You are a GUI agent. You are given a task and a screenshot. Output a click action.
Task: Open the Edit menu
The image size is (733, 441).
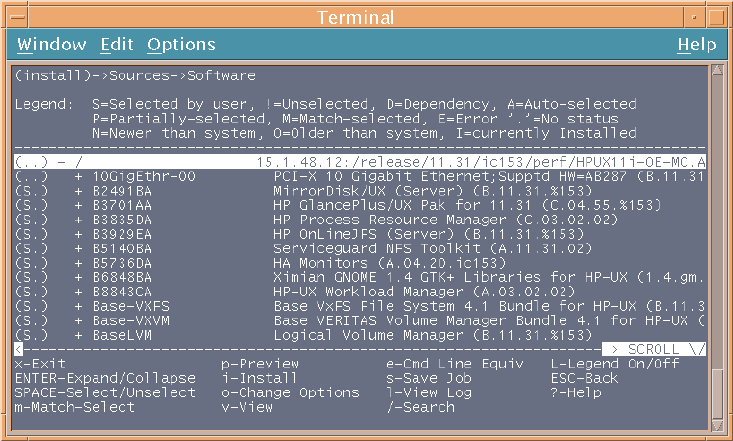(x=116, y=44)
